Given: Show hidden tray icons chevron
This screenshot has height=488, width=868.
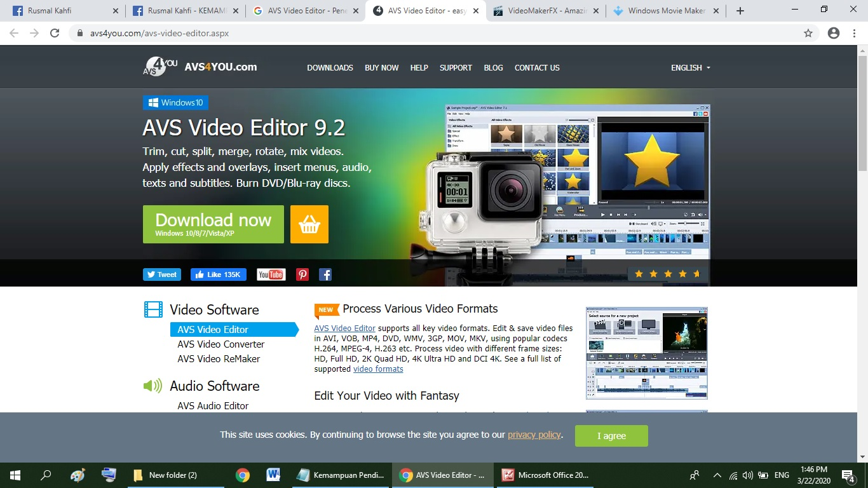Looking at the screenshot, I should (x=717, y=475).
